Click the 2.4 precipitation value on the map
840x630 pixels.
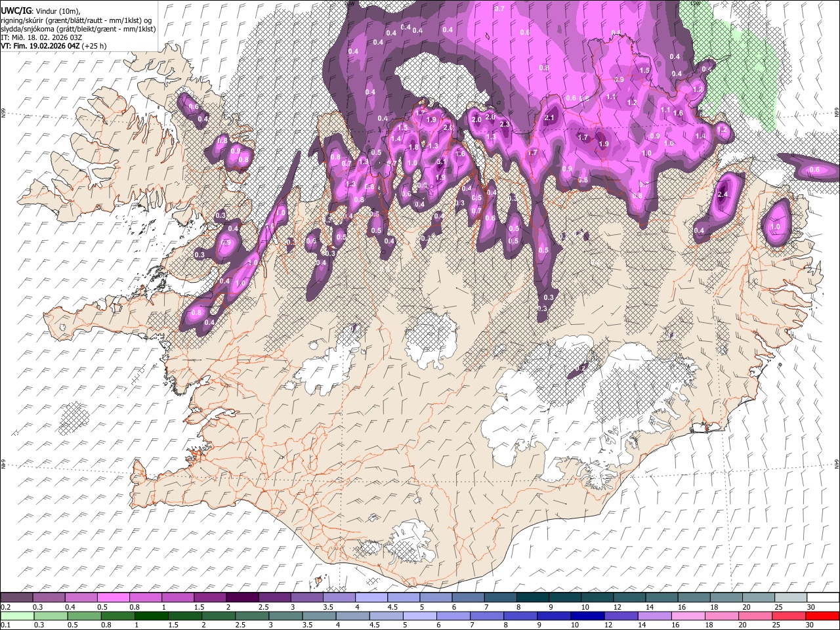[723, 195]
